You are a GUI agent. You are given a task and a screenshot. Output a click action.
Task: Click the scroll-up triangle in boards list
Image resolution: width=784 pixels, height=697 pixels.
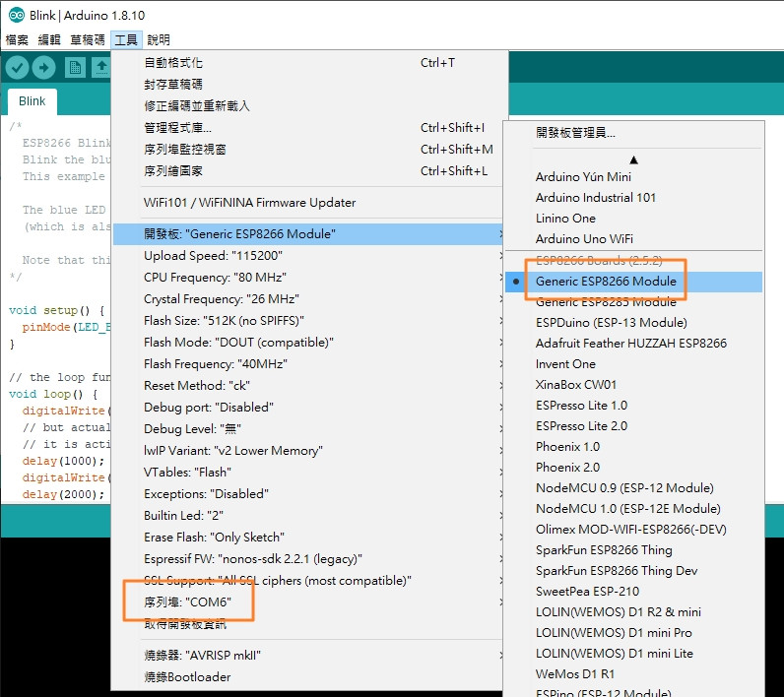pos(633,159)
